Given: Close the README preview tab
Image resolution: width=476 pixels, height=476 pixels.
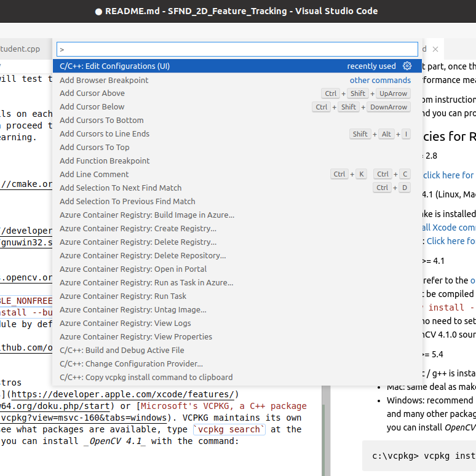Looking at the screenshot, I should 435,49.
